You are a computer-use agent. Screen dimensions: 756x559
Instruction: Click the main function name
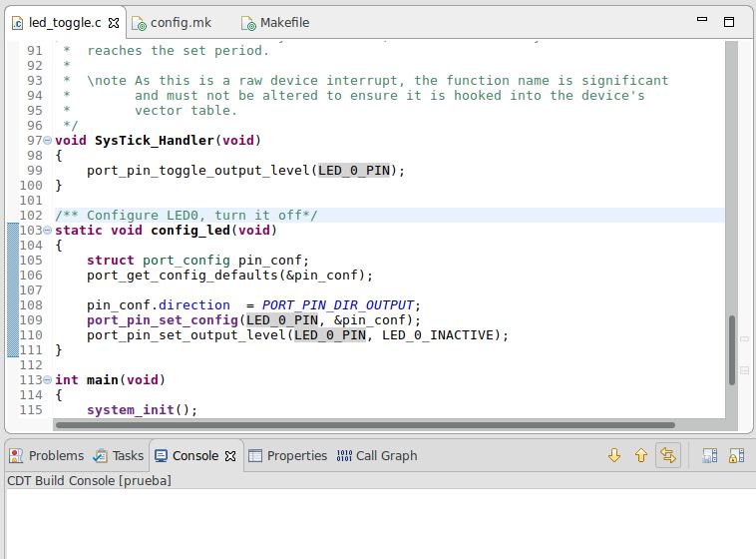click(x=102, y=380)
